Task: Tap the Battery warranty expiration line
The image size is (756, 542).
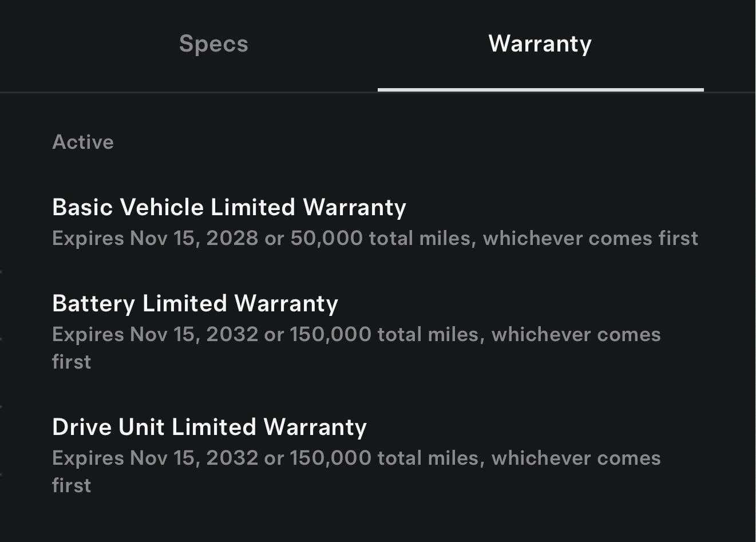Action: point(355,334)
